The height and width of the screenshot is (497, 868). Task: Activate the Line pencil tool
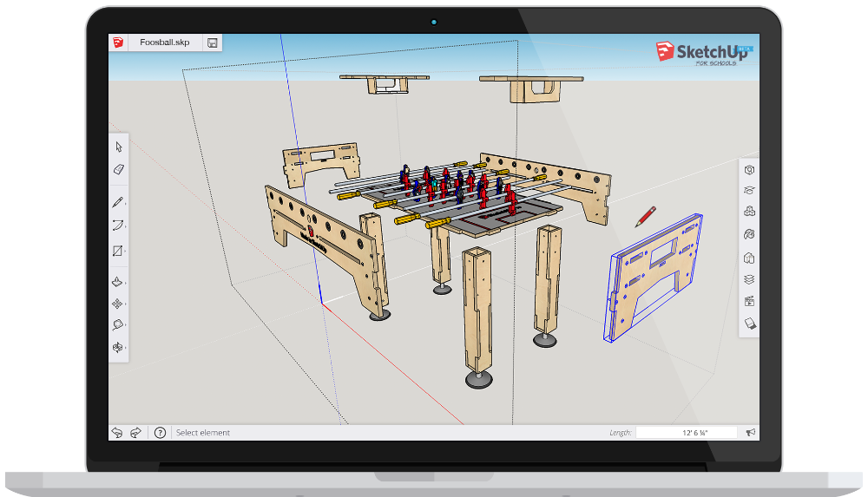[x=117, y=202]
